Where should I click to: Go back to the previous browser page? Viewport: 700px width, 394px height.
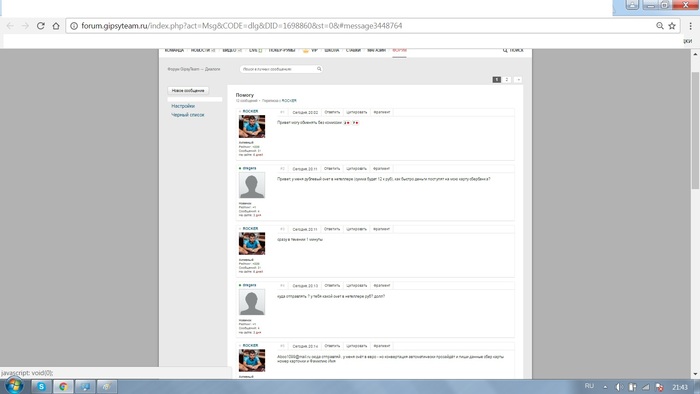10,26
